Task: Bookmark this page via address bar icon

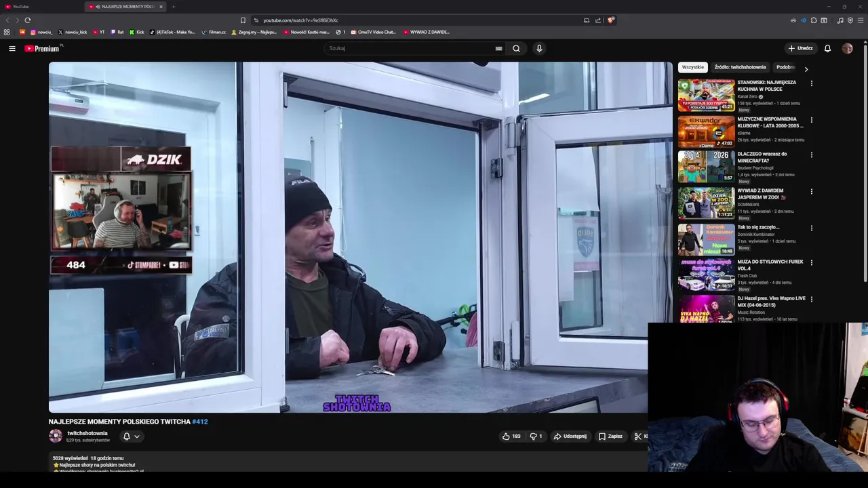Action: (243, 20)
